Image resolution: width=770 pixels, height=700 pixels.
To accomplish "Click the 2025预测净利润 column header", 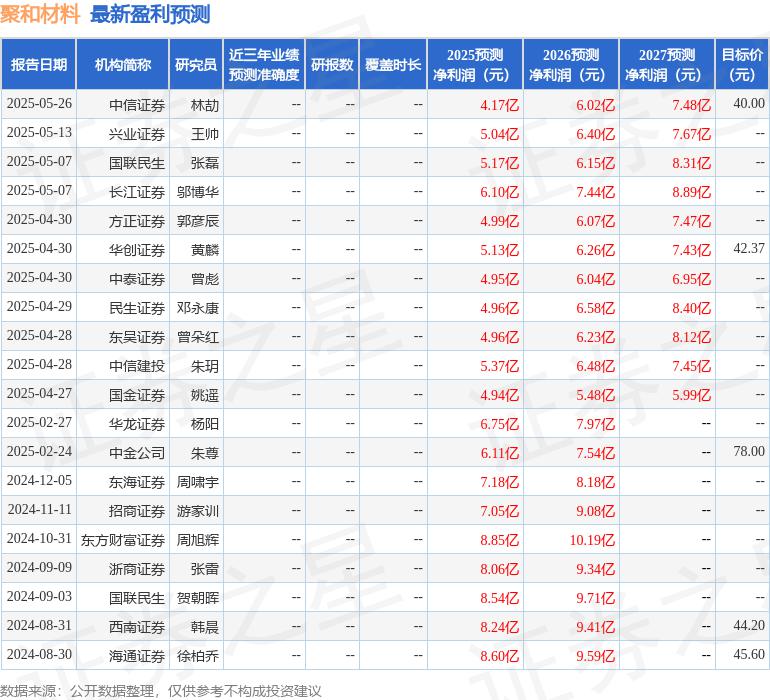I will point(474,64).
